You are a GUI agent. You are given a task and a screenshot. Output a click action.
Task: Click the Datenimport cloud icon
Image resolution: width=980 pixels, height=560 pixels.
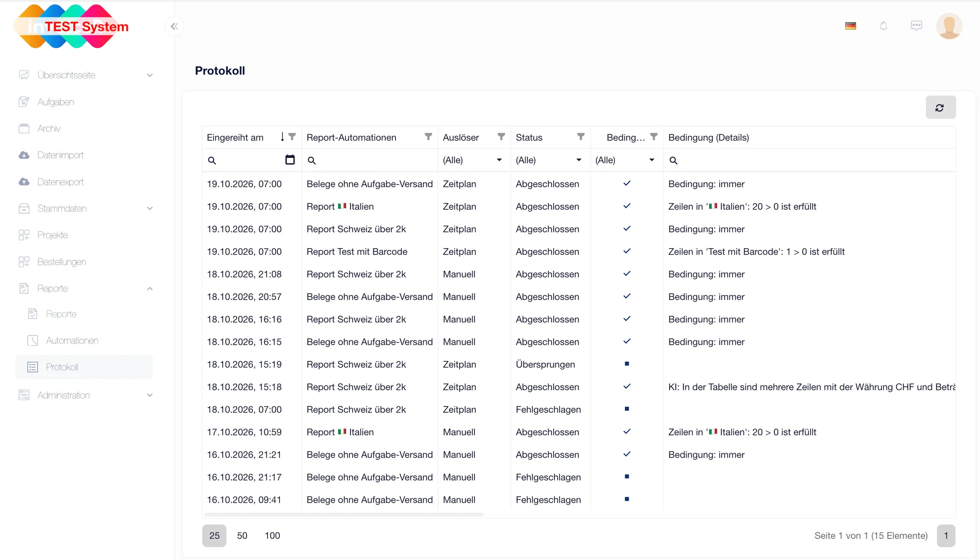pos(24,155)
